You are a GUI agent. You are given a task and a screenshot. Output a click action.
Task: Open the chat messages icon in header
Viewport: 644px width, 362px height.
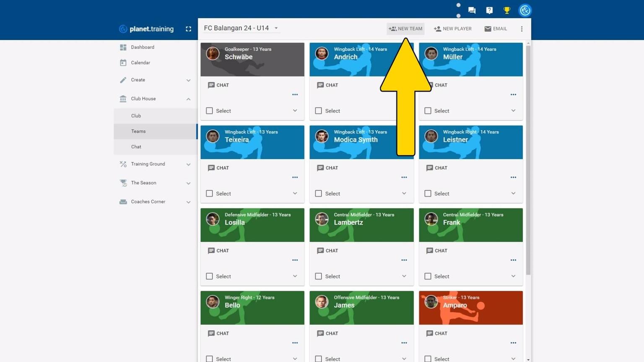click(x=472, y=10)
